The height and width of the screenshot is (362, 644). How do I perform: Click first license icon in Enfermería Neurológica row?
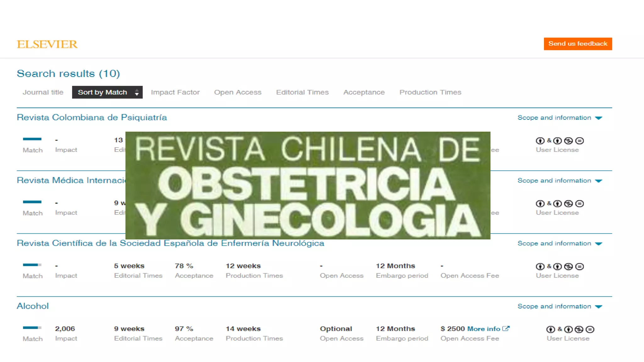pos(540,266)
